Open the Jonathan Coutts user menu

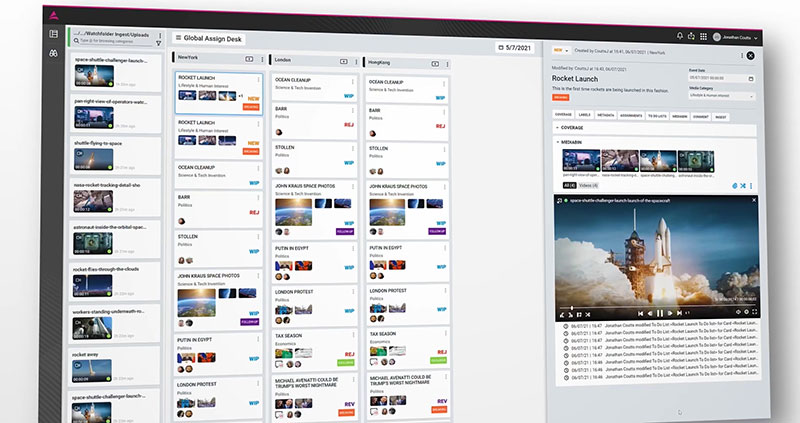735,37
